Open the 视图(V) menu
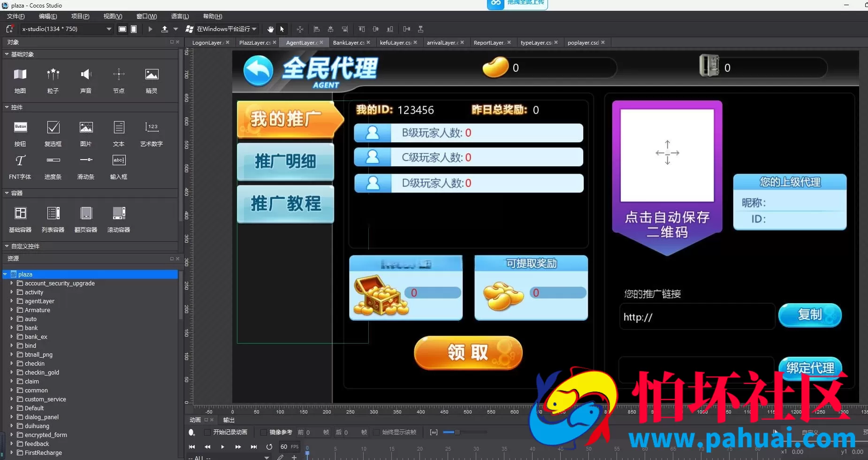 point(113,16)
